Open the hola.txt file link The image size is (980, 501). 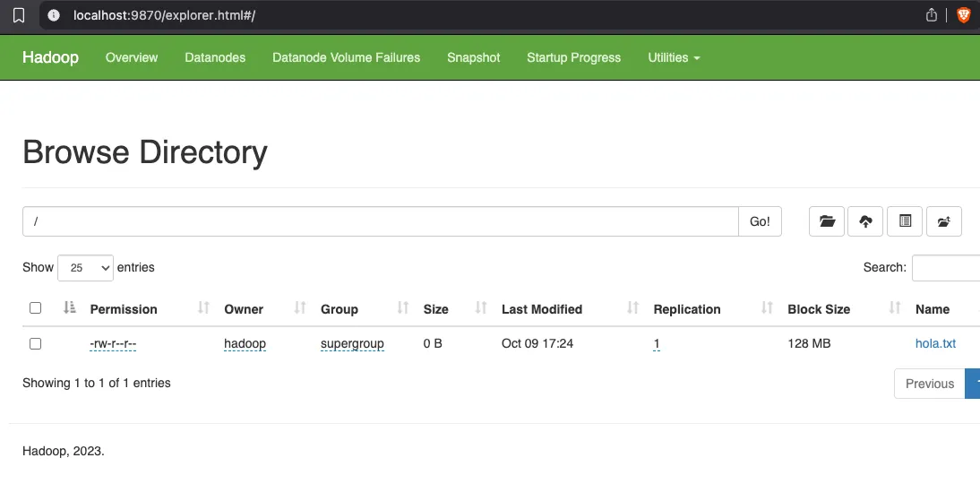click(x=935, y=343)
